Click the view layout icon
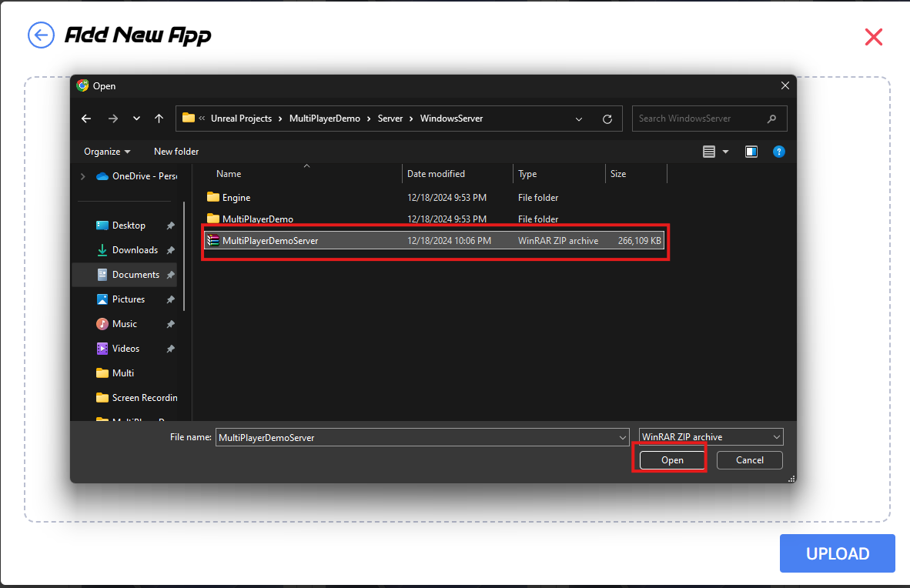 (x=709, y=152)
